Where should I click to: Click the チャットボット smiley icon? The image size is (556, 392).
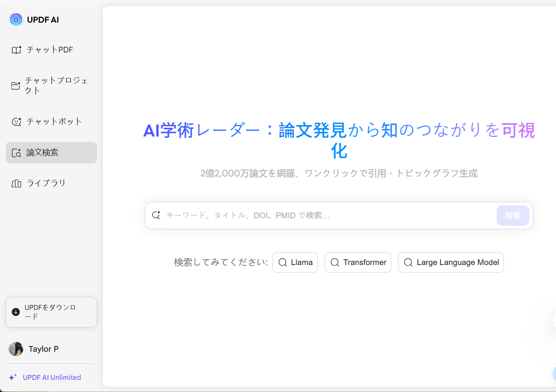pos(16,122)
